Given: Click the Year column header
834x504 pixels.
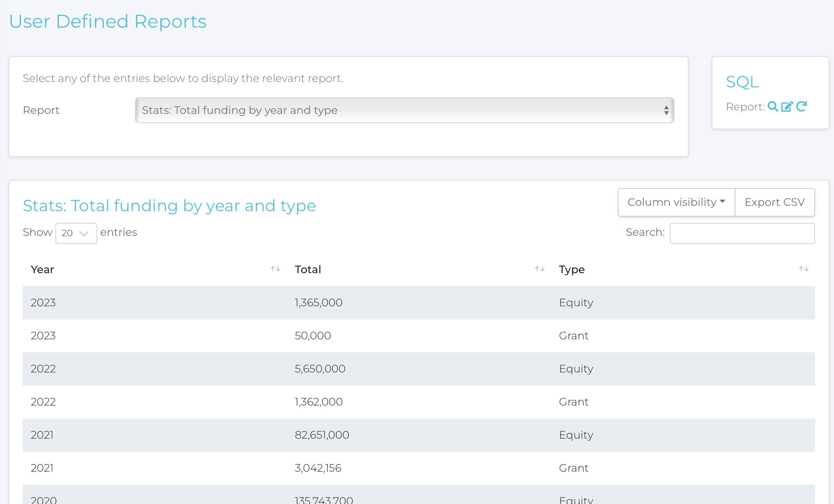Looking at the screenshot, I should pyautogui.click(x=42, y=269).
